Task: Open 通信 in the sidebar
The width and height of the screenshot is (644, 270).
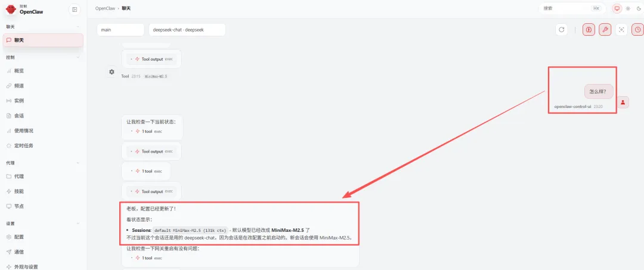Action: (x=43, y=252)
